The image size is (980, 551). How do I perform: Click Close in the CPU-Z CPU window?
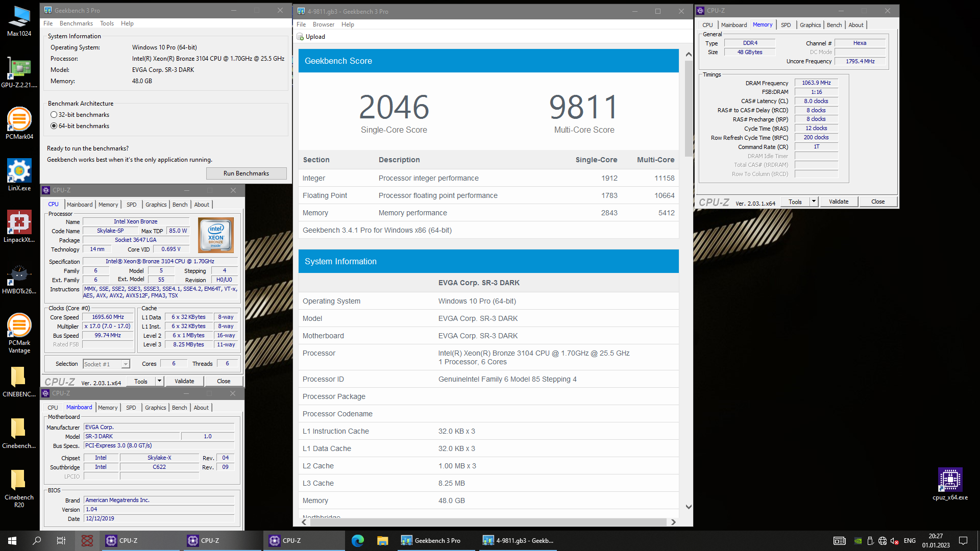tap(224, 381)
